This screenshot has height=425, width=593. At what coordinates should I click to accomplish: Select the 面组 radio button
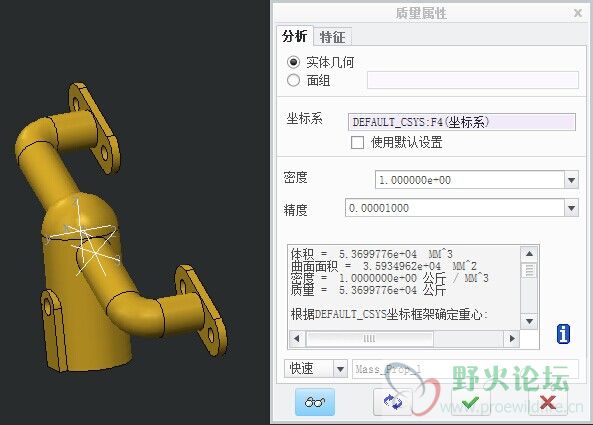coord(293,80)
